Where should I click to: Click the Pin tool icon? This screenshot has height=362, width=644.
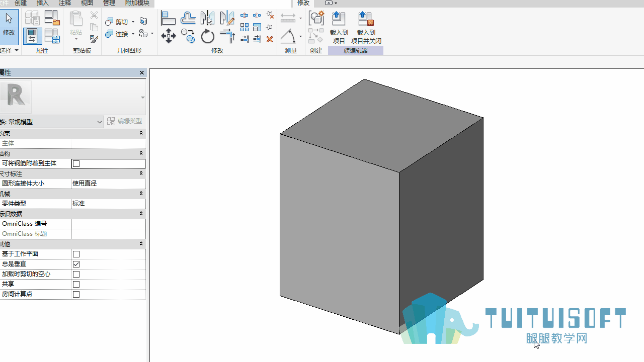click(270, 27)
